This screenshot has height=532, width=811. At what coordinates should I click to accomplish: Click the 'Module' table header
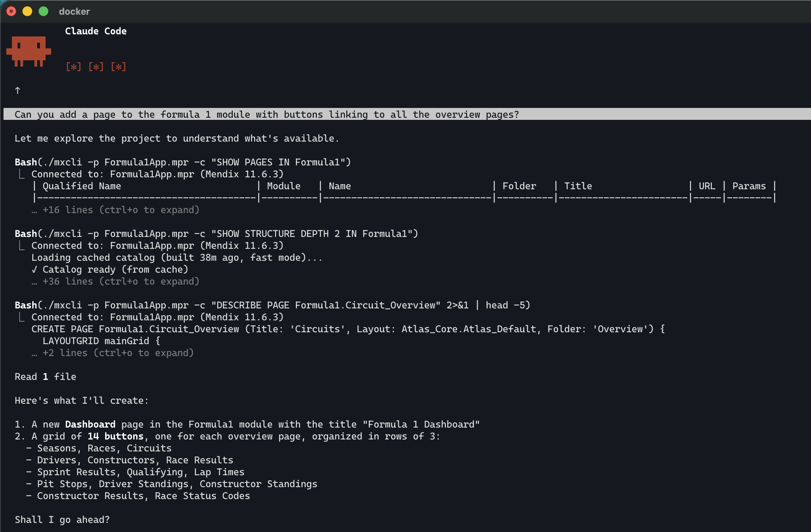pos(284,186)
